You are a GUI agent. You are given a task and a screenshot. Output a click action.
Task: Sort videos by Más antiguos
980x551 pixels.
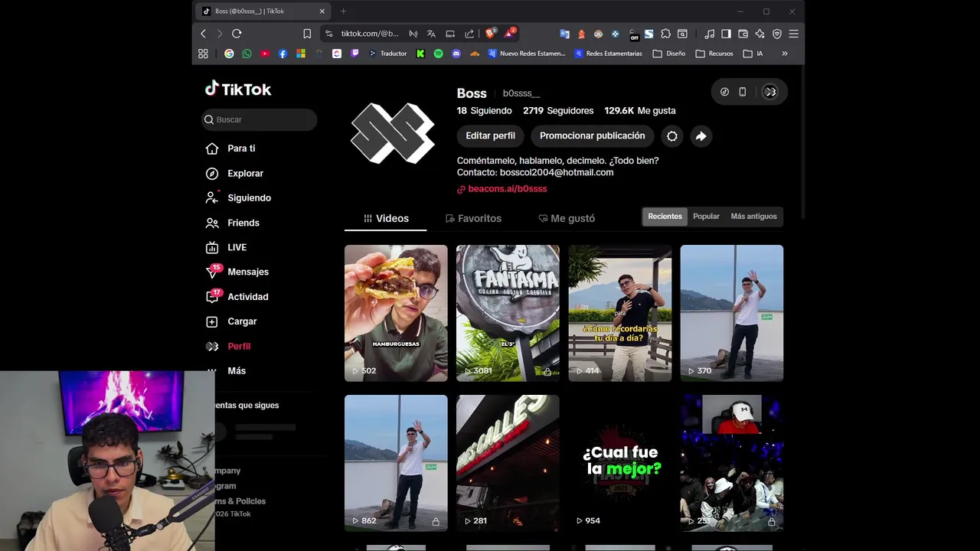coord(753,217)
